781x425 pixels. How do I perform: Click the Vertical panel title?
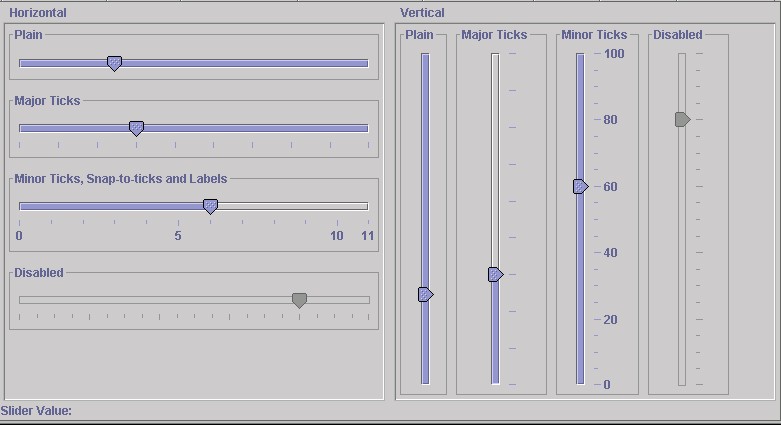422,13
